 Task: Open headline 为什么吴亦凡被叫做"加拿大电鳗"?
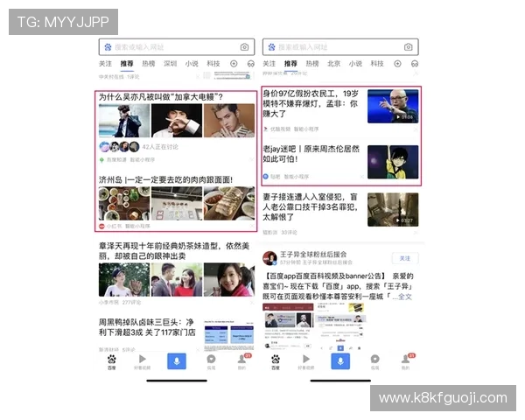[161, 97]
